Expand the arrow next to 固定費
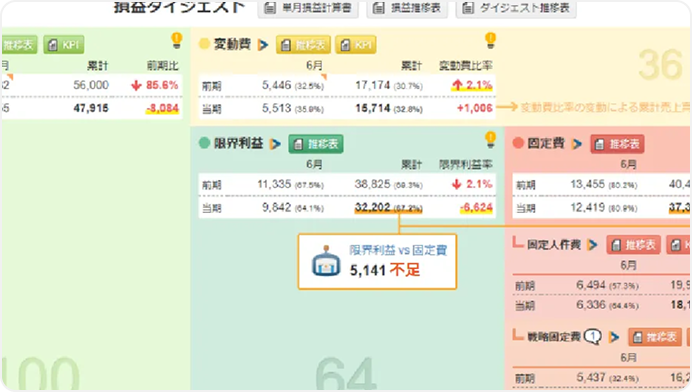Image resolution: width=692 pixels, height=392 pixels. (577, 144)
